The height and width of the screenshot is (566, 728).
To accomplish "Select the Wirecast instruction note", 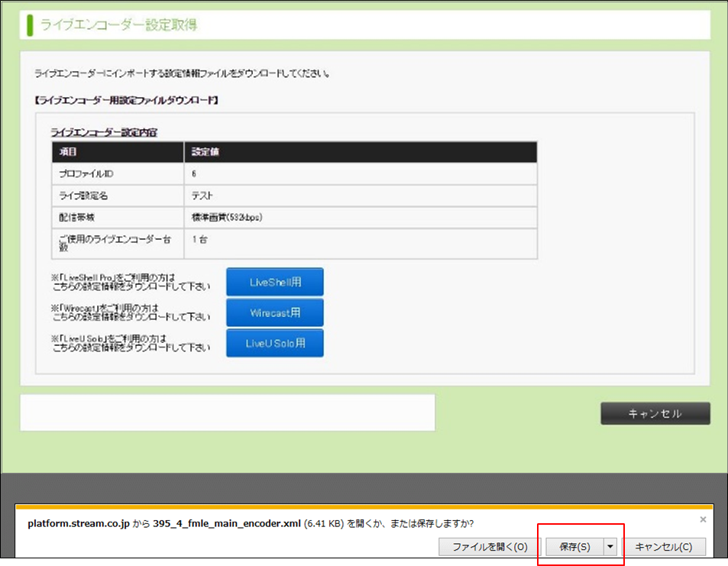I will (131, 312).
